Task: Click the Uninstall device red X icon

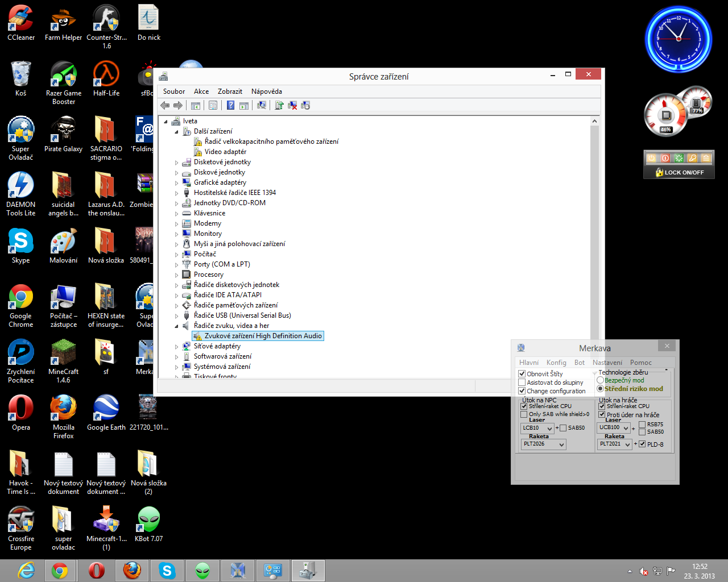Action: (x=292, y=105)
